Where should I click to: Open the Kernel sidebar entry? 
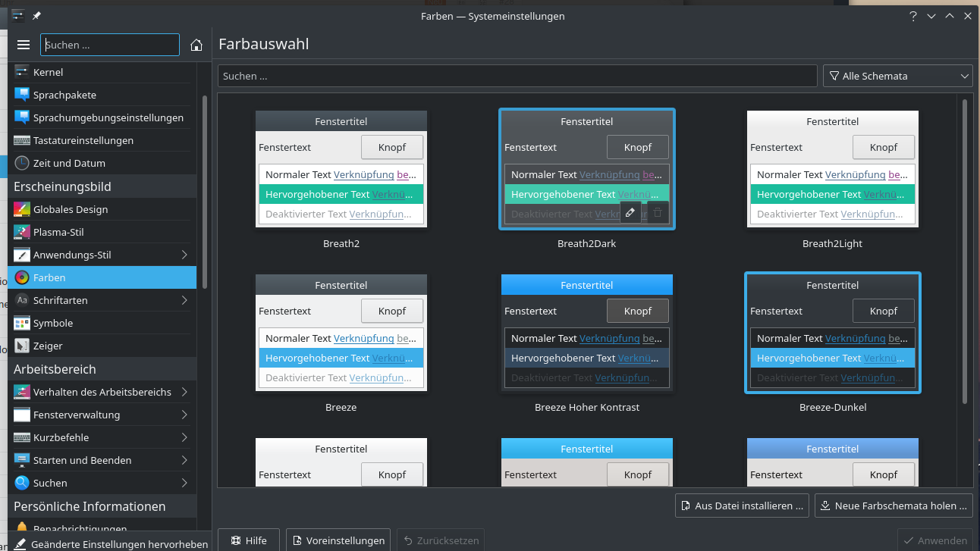click(x=102, y=72)
